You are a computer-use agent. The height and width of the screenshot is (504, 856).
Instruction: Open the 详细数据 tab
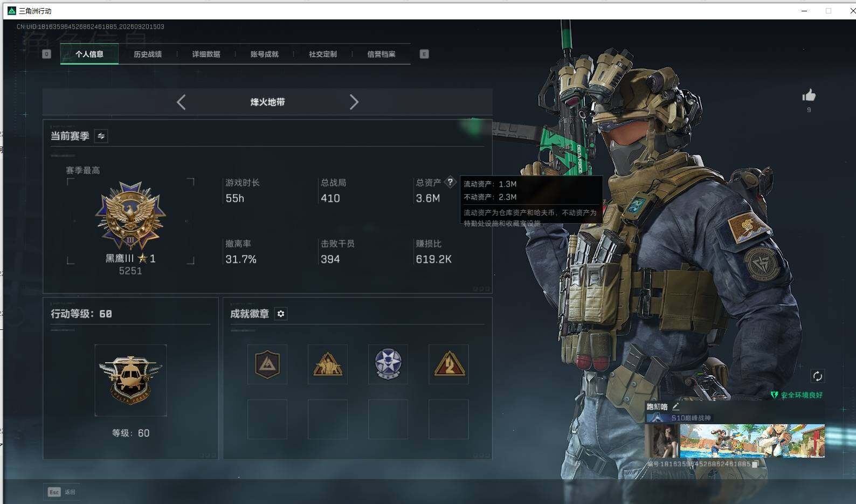pyautogui.click(x=206, y=54)
